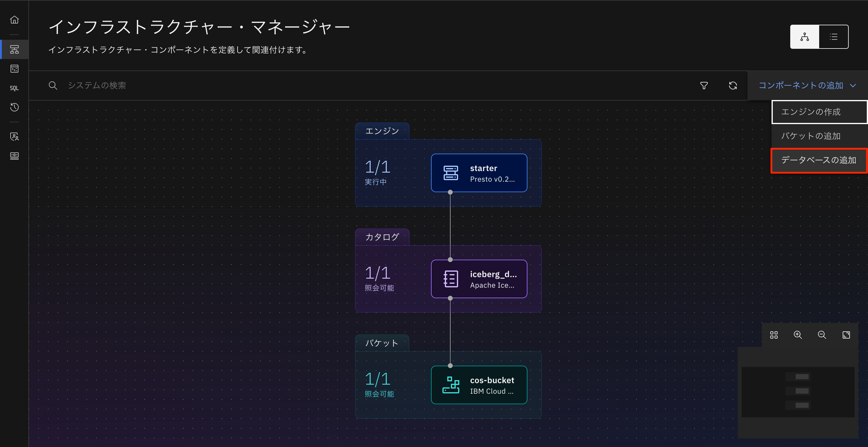Select the starter Presto engine node

[x=479, y=173]
